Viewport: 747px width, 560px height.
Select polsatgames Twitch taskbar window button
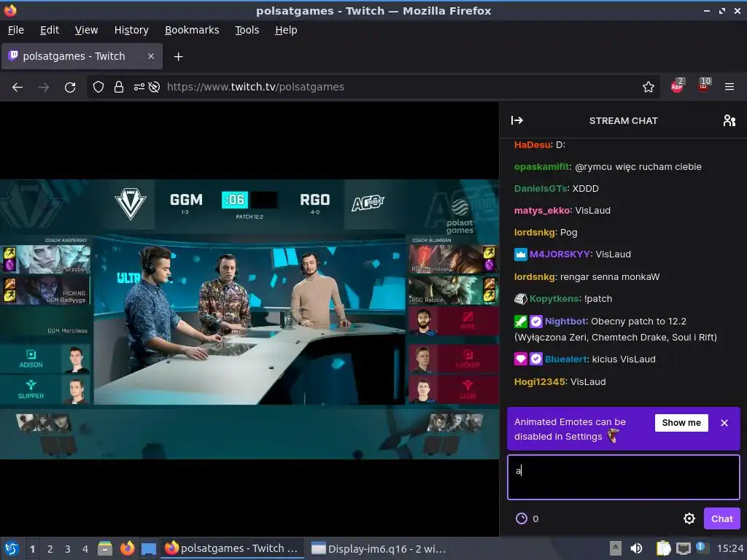[x=231, y=549]
